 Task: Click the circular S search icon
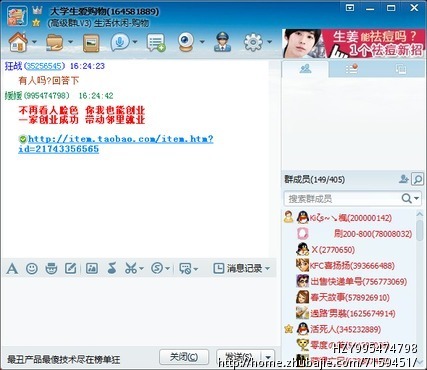(x=157, y=268)
